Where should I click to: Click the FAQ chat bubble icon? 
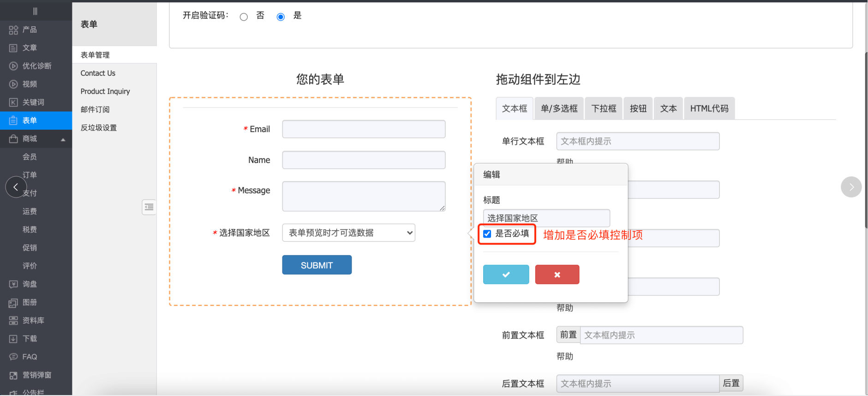13,357
